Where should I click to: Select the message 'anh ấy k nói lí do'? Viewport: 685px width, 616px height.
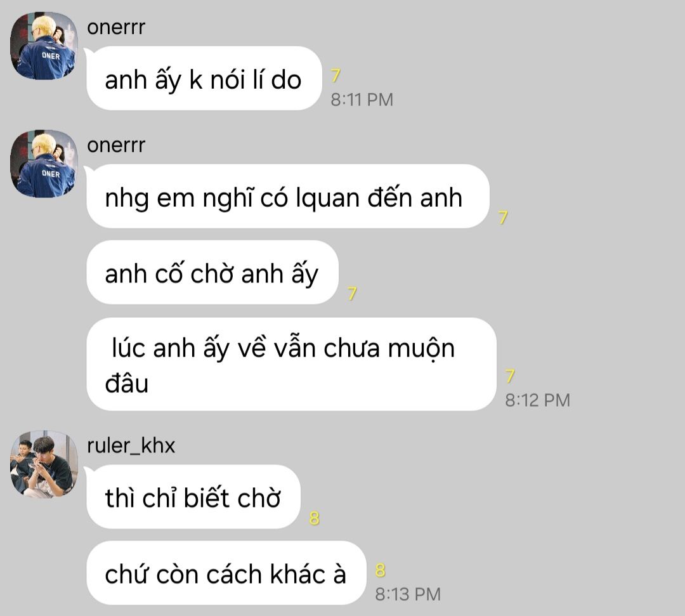click(x=204, y=78)
